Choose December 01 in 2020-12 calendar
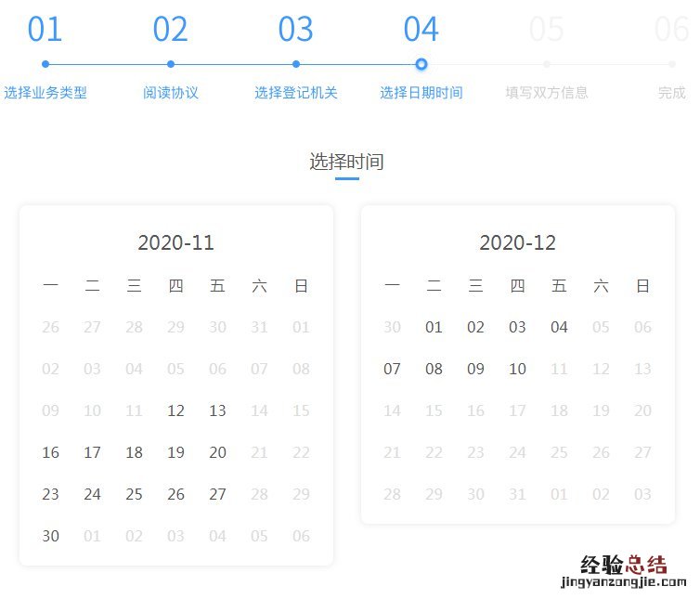This screenshot has width=700, height=599. click(x=434, y=327)
